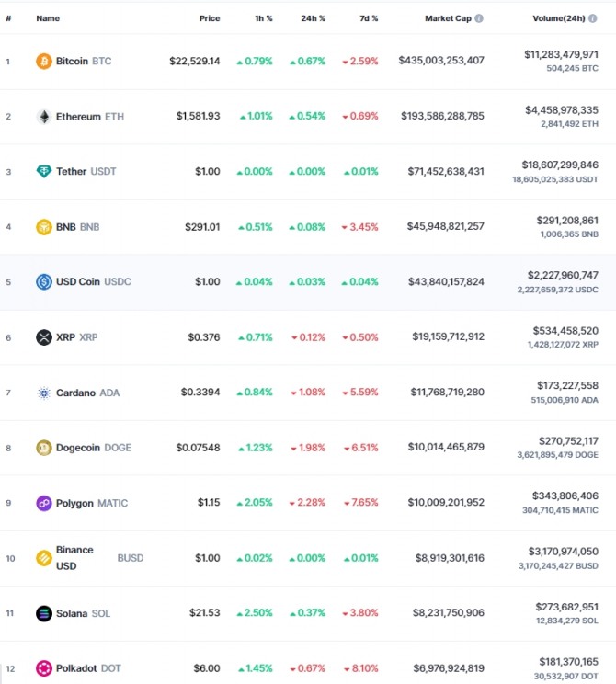
Task: Click the XRP logo icon
Action: 44,337
